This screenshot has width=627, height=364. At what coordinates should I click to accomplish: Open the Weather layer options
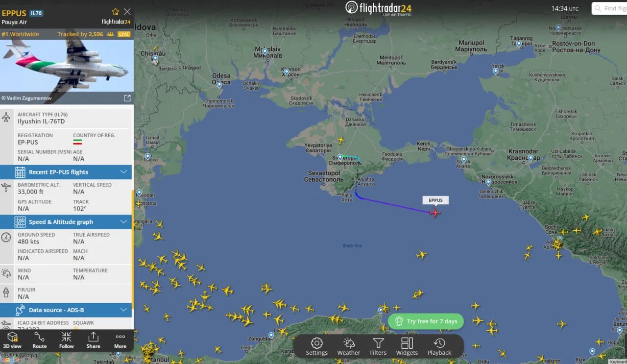(x=349, y=346)
